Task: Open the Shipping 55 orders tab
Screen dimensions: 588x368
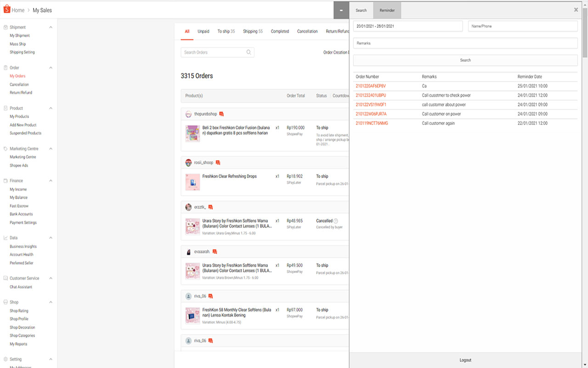Action: (x=253, y=31)
